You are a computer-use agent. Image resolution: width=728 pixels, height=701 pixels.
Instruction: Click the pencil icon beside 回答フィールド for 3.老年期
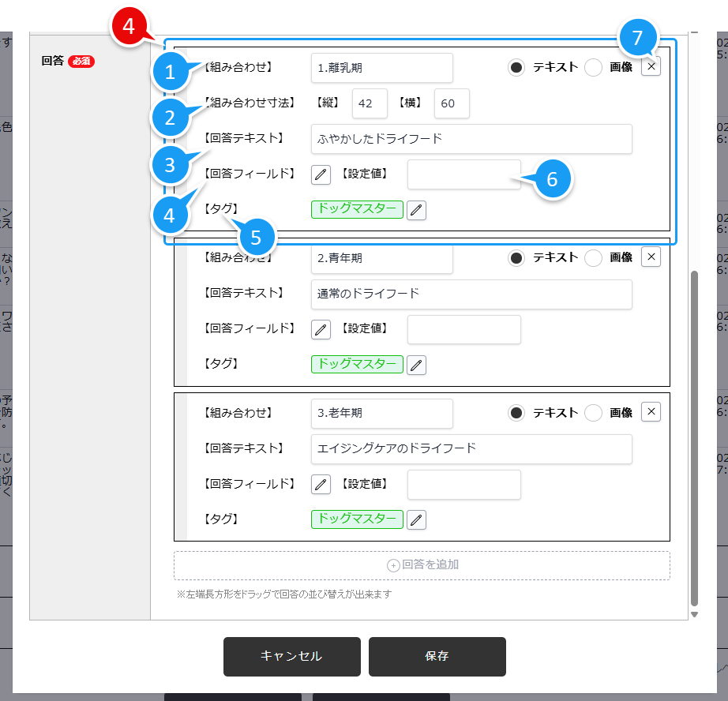(321, 484)
